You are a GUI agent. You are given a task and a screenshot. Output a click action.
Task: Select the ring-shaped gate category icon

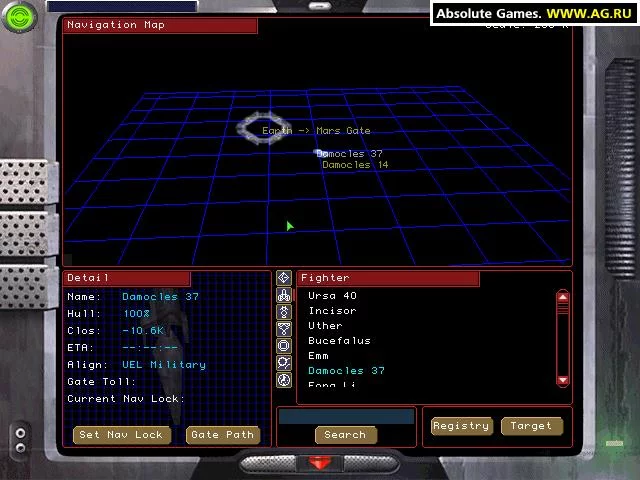pyautogui.click(x=284, y=346)
